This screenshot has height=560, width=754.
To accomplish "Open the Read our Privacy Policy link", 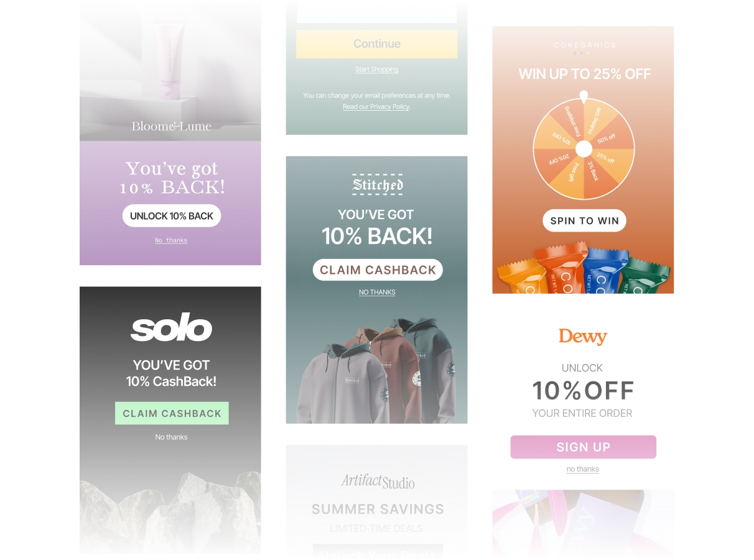I will click(376, 107).
